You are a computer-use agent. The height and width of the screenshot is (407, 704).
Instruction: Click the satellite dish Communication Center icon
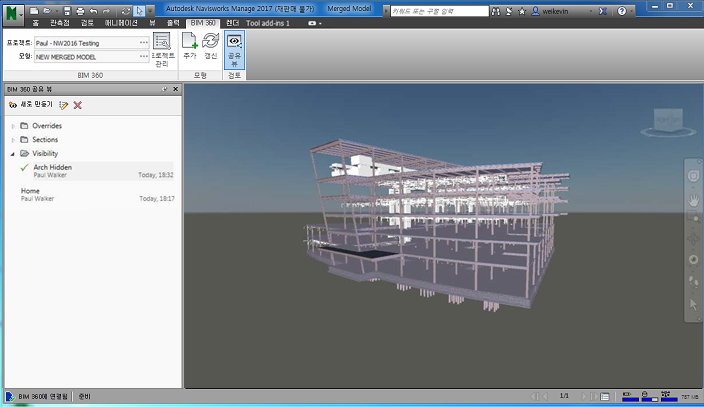point(509,11)
